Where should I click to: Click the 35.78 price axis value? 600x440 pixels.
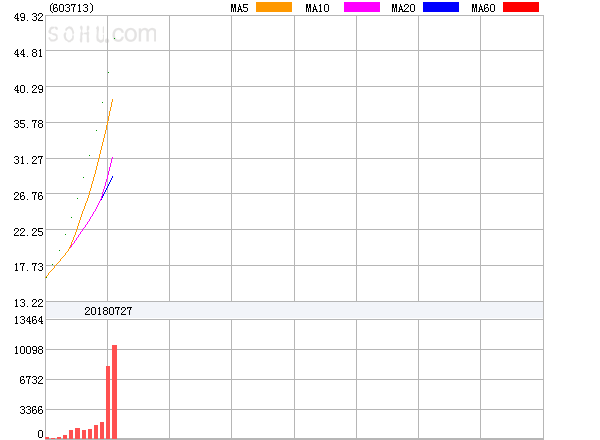(x=29, y=124)
